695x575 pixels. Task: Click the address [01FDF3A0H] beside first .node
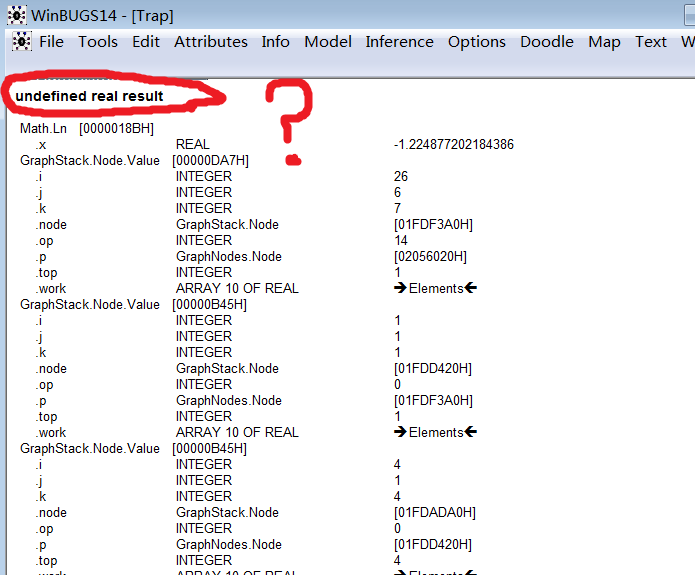coord(433,224)
